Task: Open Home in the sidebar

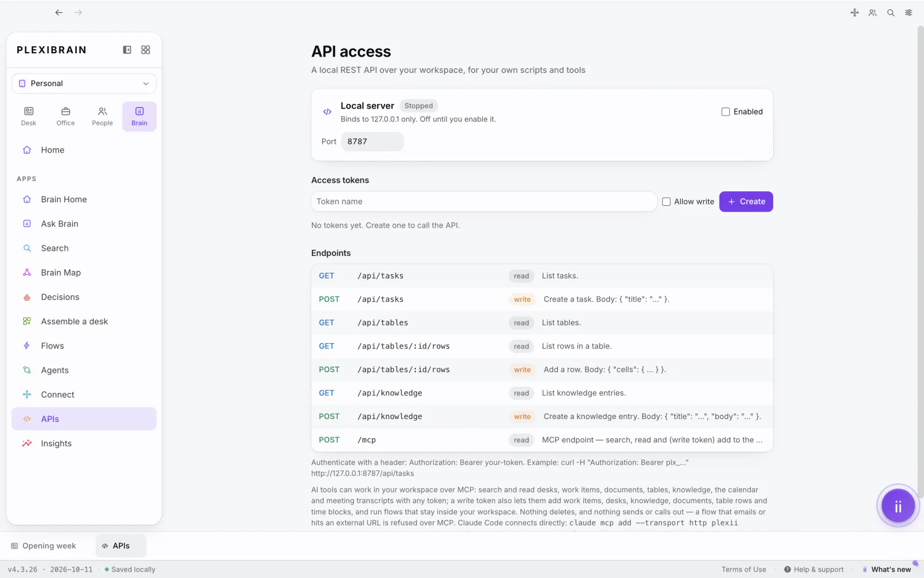Action: (x=84, y=150)
